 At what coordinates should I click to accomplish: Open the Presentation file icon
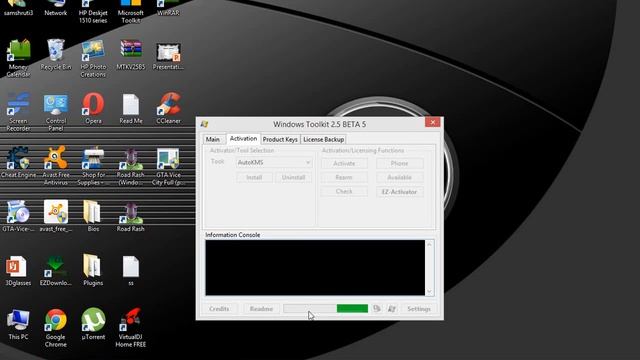[168, 55]
